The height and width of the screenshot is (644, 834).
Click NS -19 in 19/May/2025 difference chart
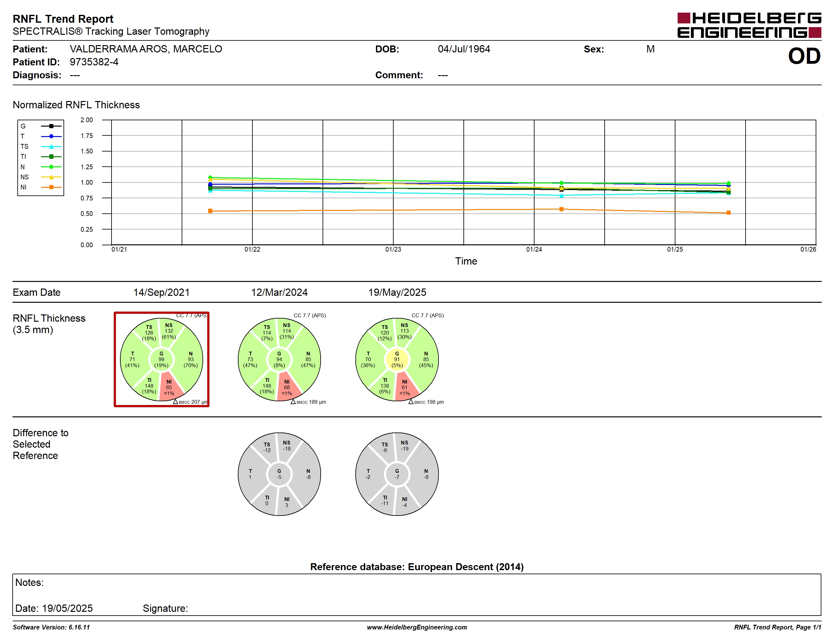point(404,446)
